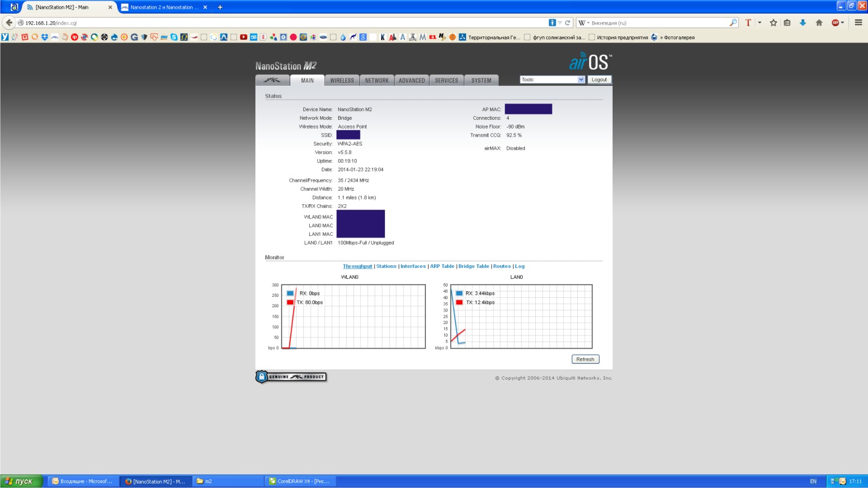Open the YouTube bookmark icon

(243, 37)
